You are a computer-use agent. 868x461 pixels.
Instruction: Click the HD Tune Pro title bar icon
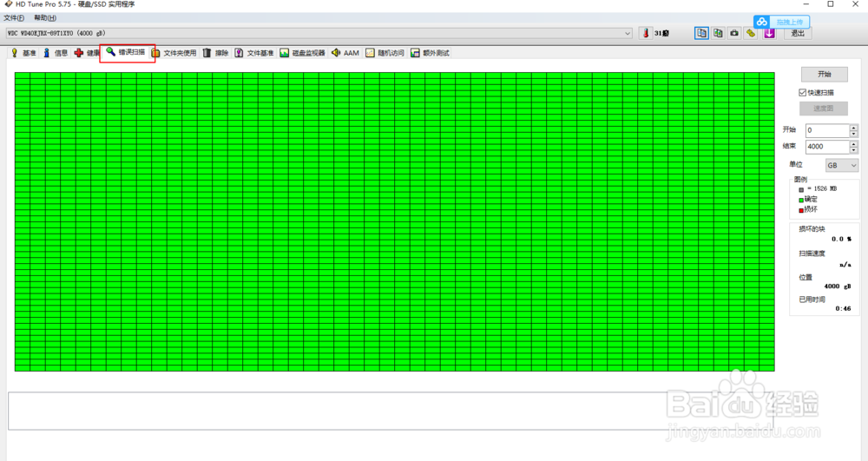[9, 3]
